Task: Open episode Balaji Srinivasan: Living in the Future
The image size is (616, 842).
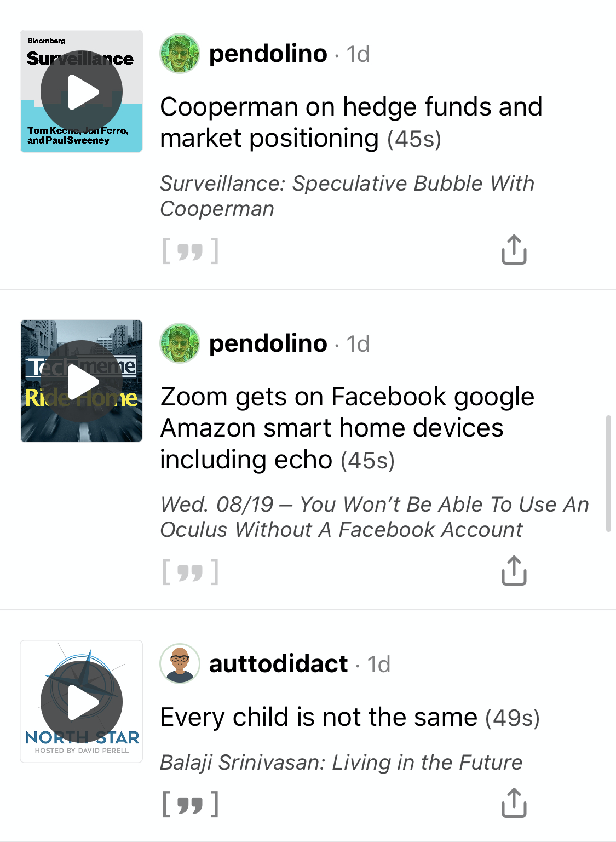Action: point(341,763)
